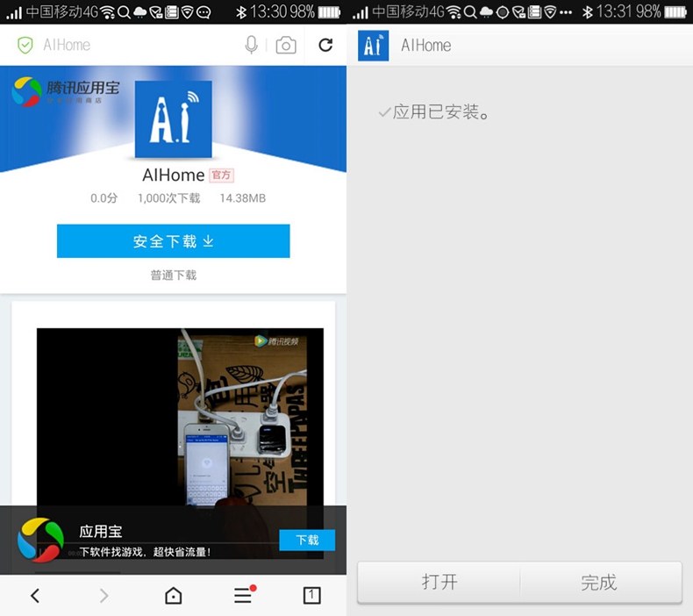Open the camera scan icon
Screen dimensions: 693x616
286,46
